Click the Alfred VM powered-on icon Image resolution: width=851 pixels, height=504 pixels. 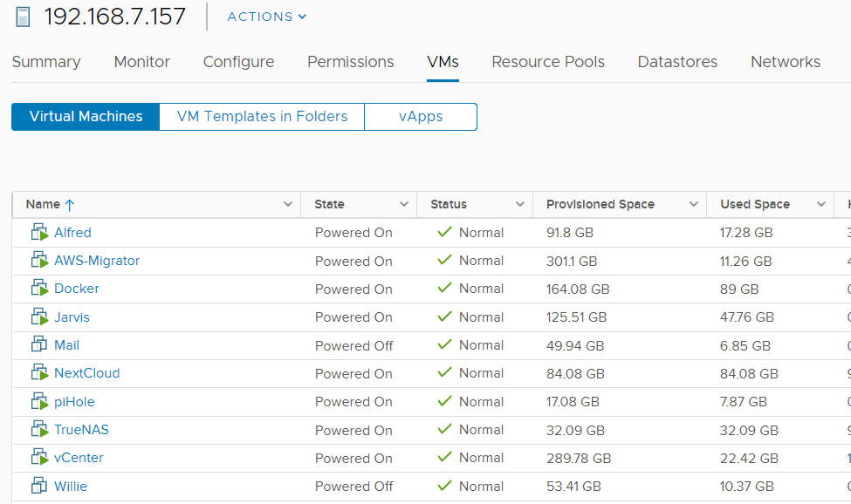39,233
